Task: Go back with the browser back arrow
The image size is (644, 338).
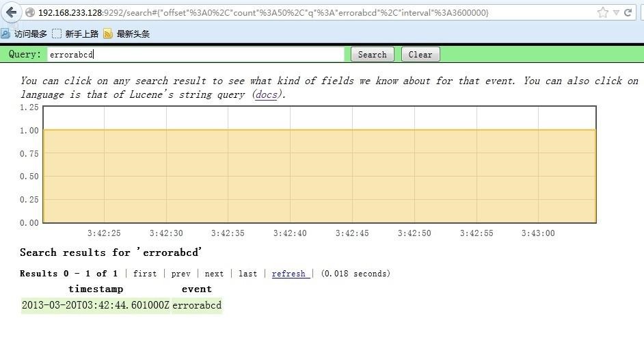Action: tap(11, 12)
